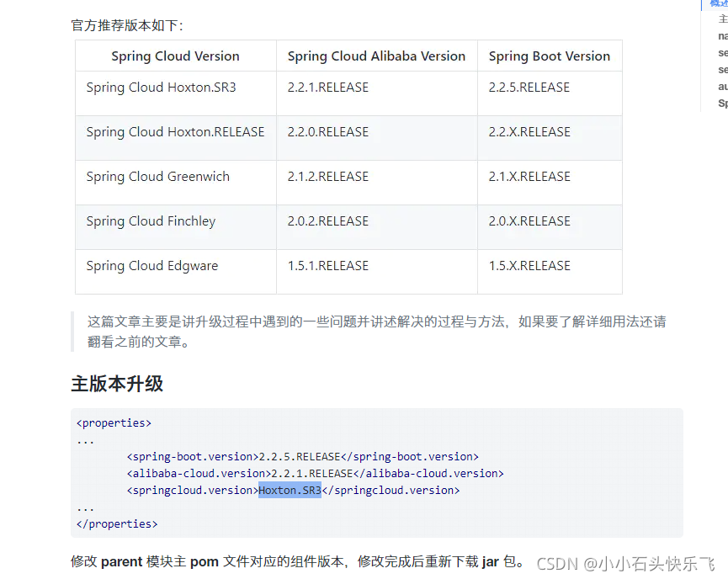Click the Spring Cloud Hoxton.SR3 table cell
728x579 pixels.
tap(161, 87)
